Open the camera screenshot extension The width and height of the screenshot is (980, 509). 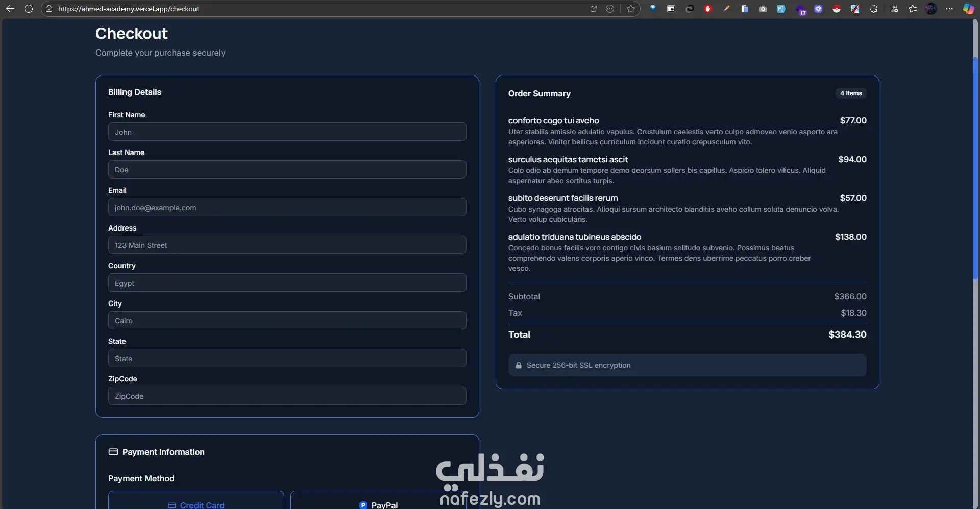tap(763, 9)
